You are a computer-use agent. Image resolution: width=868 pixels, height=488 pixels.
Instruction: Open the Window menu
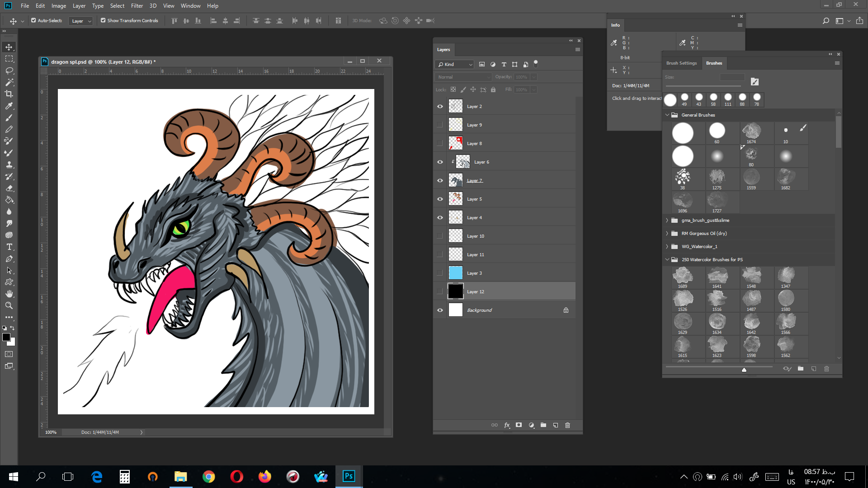click(x=190, y=6)
